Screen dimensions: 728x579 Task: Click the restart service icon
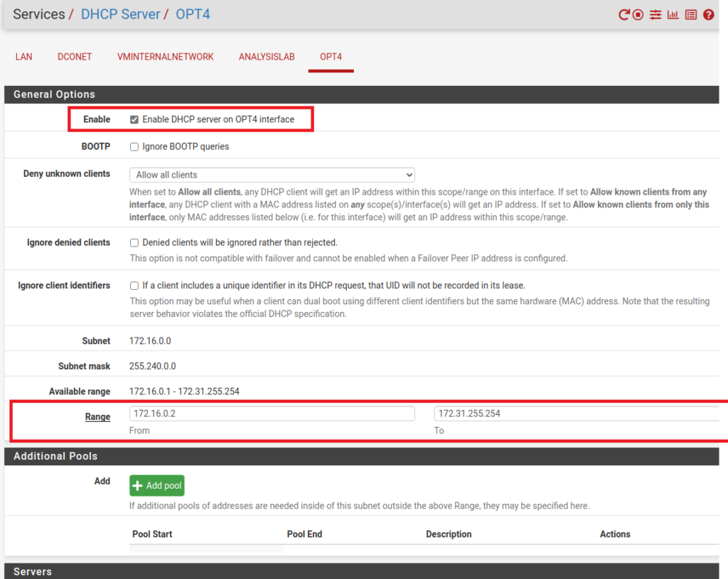pyautogui.click(x=624, y=14)
